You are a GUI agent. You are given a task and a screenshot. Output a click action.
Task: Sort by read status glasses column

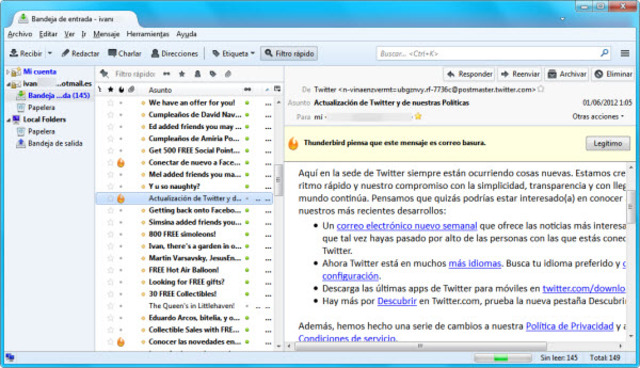coord(248,89)
